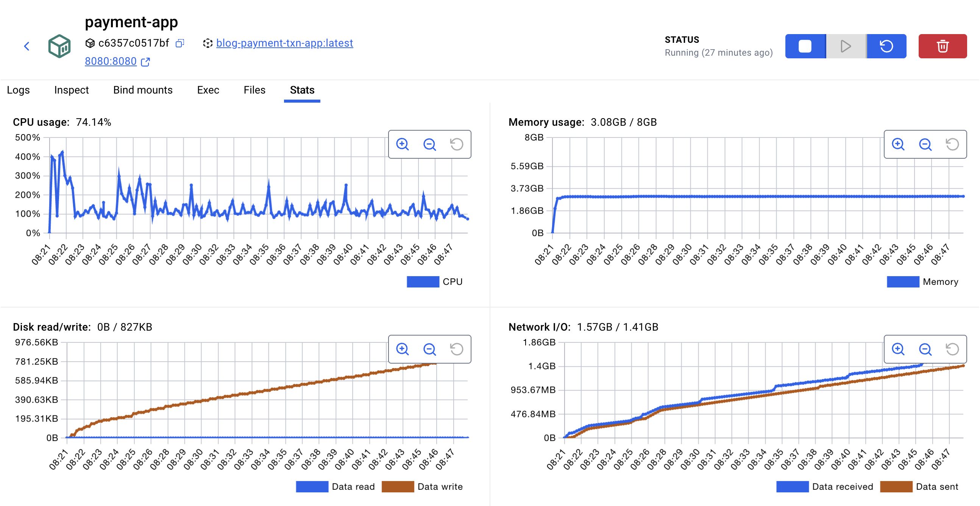Viewport: 980px width, 506px height.
Task: Delete the container with trash button
Action: click(942, 47)
